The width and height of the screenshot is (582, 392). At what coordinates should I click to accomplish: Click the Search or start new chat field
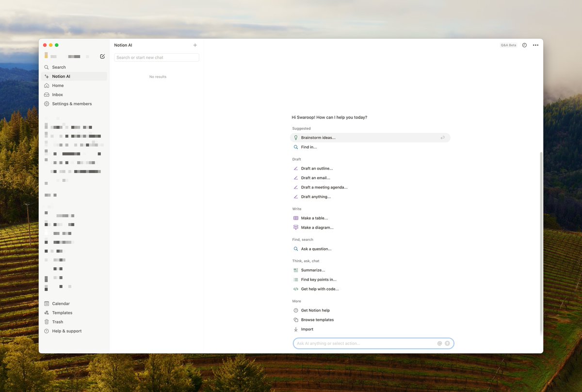point(157,58)
